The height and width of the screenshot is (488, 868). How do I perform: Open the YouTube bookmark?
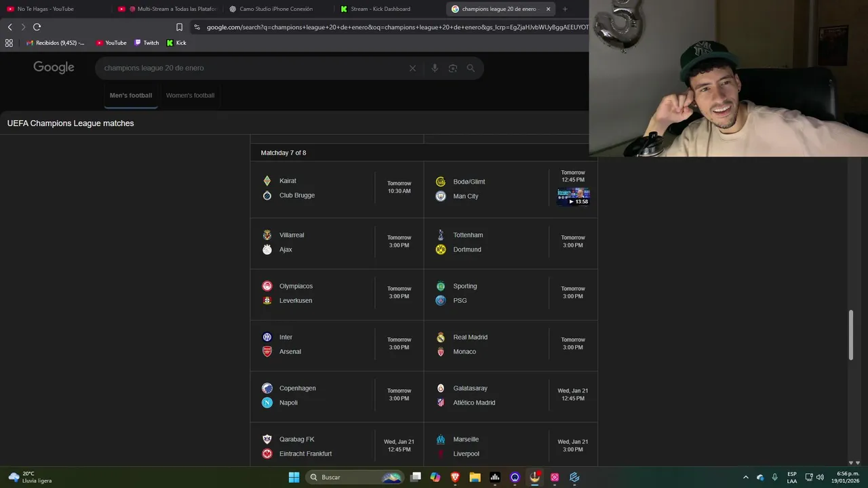[x=111, y=43]
